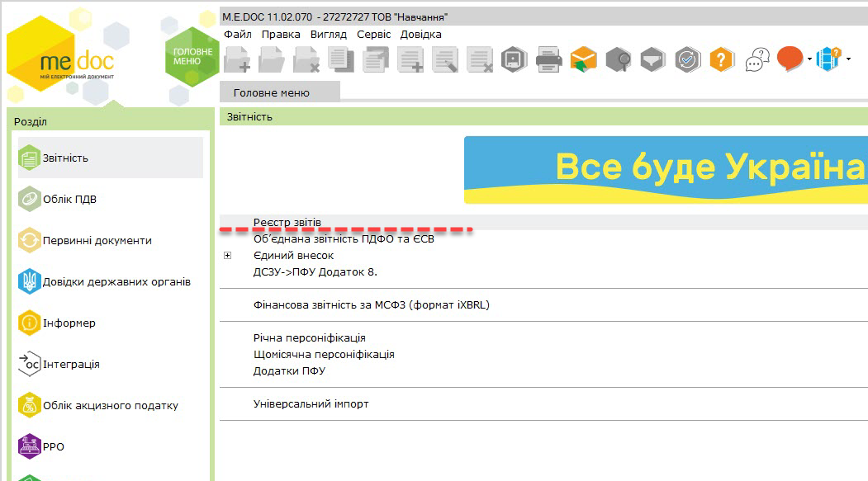Click the magnifier hexagon search icon
Image resolution: width=868 pixels, height=481 pixels.
tap(619, 59)
